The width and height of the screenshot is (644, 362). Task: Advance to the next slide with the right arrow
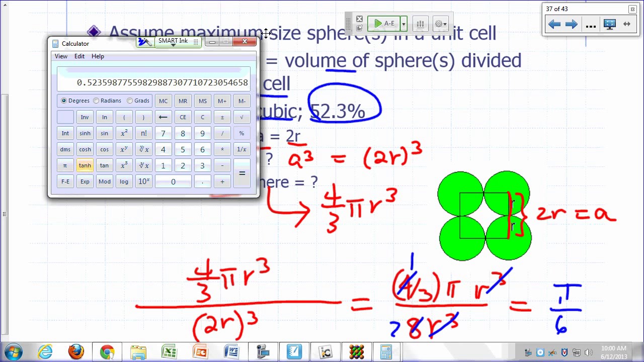click(x=572, y=24)
